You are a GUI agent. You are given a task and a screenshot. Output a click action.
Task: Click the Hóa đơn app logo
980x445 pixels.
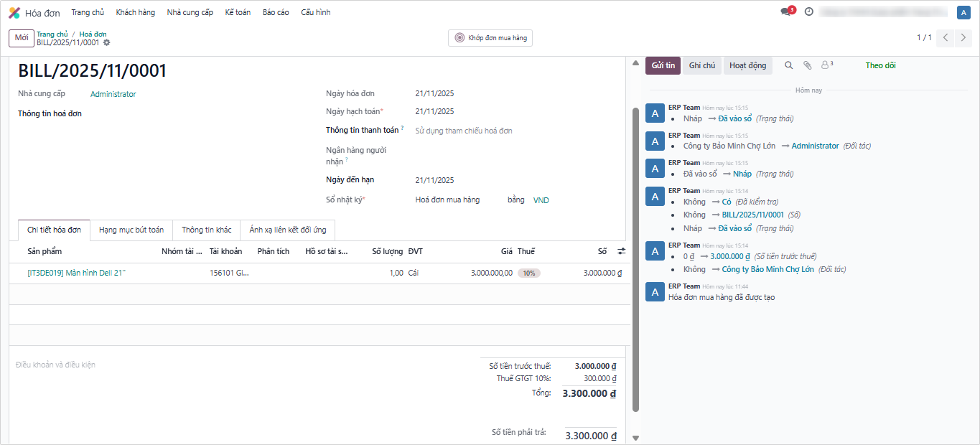tap(14, 13)
